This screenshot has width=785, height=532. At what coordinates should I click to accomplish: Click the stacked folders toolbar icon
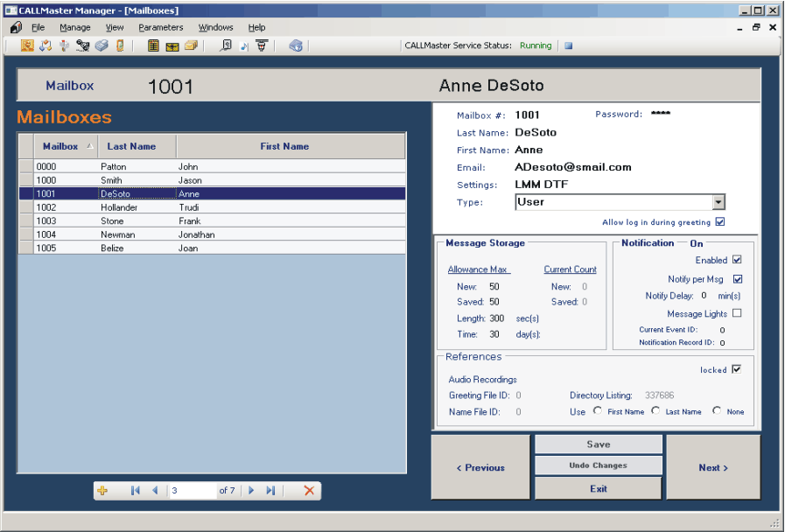pos(191,45)
